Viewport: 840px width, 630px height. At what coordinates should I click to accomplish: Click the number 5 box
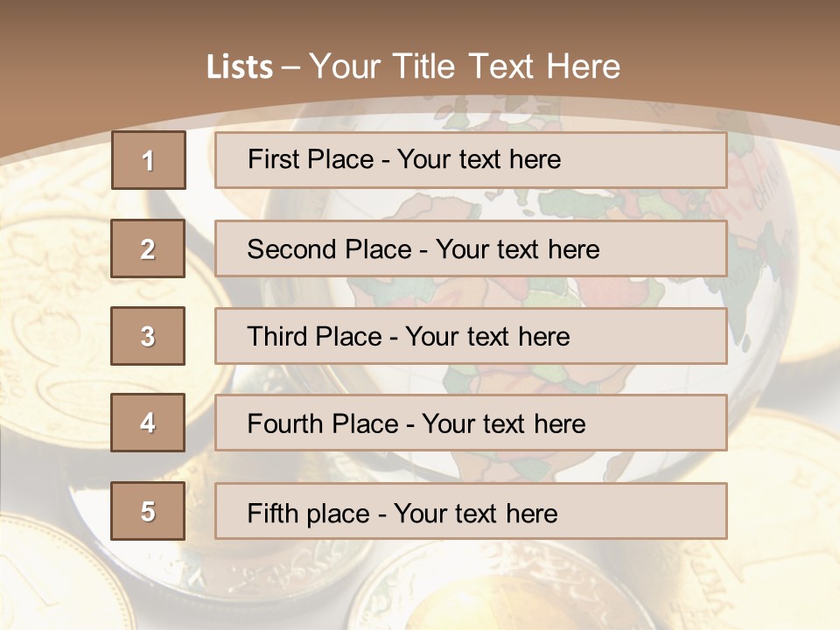click(148, 511)
